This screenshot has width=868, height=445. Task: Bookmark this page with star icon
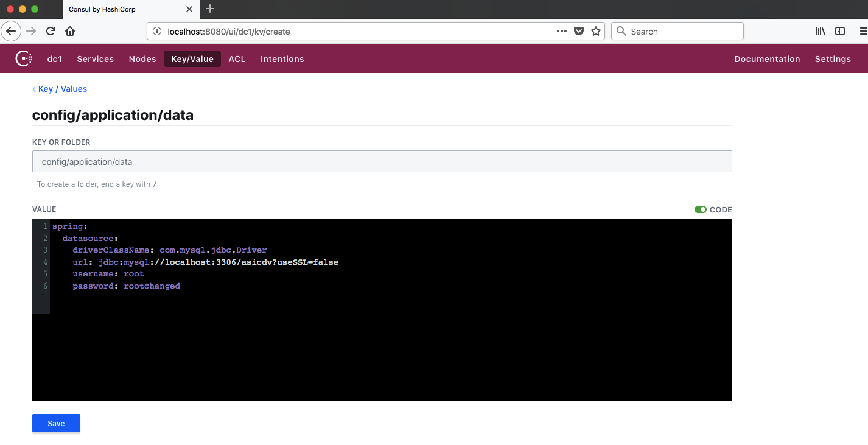coord(596,31)
